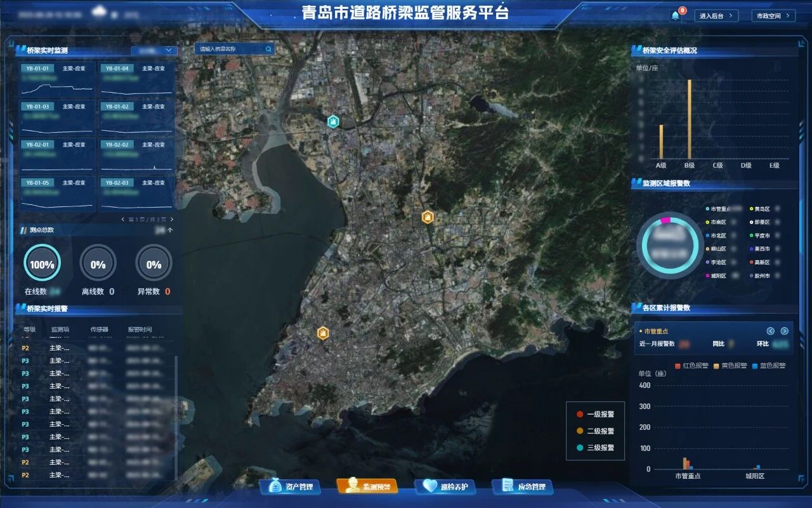
Task: Expand the 进入后台 menu
Action: click(x=716, y=16)
